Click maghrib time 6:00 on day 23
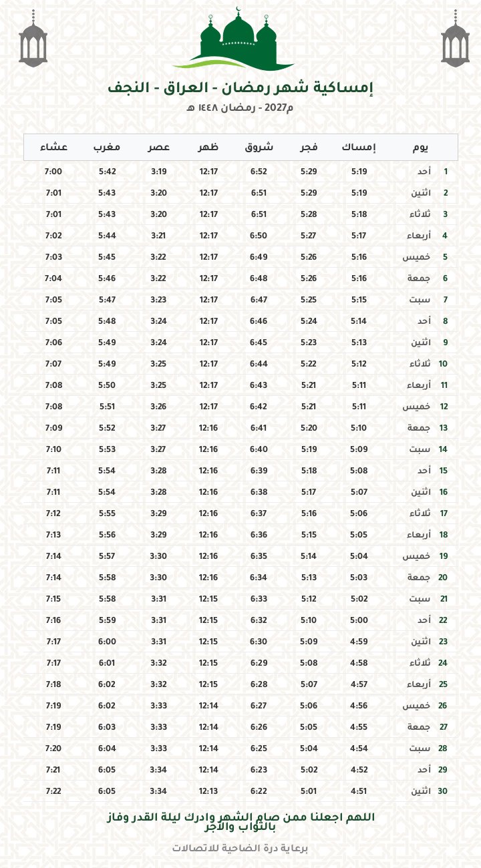The width and height of the screenshot is (481, 868). point(107,642)
